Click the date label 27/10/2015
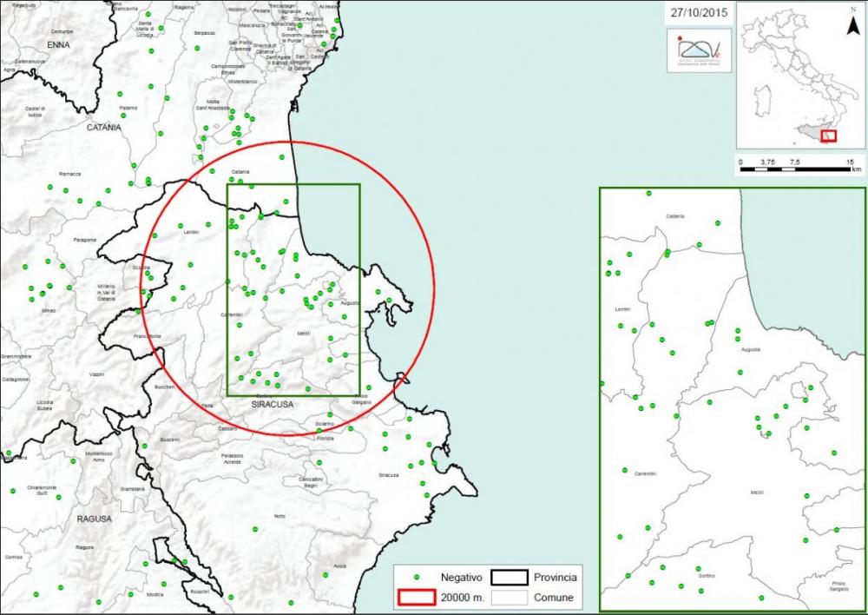Screen dimensions: 868x615 [700, 14]
